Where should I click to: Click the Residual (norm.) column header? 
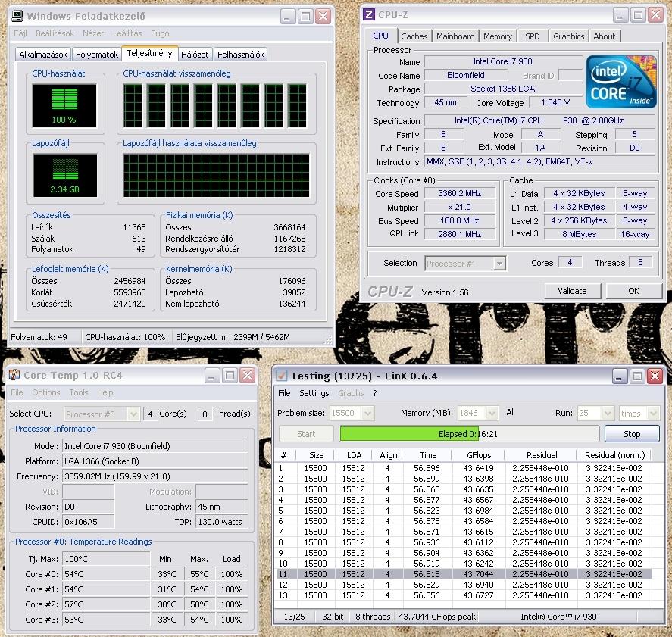coord(614,455)
